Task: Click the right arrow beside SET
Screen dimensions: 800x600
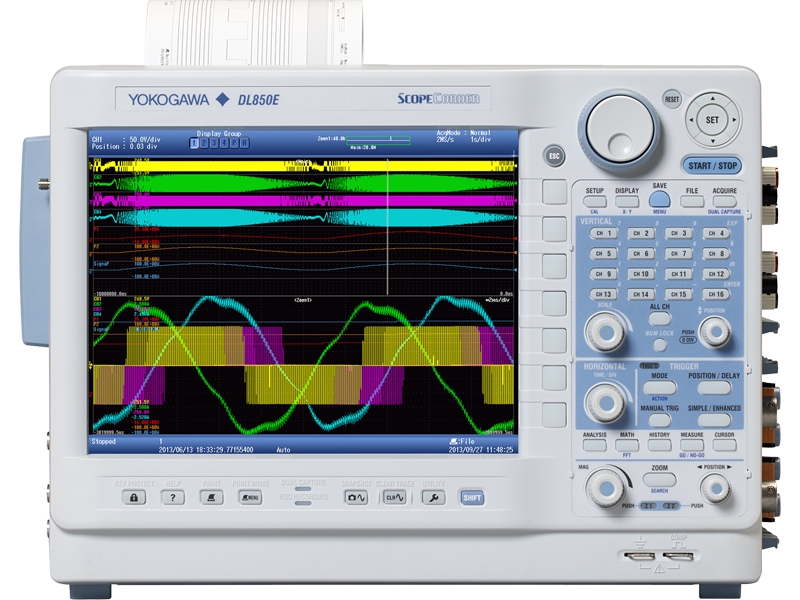Action: coord(734,120)
